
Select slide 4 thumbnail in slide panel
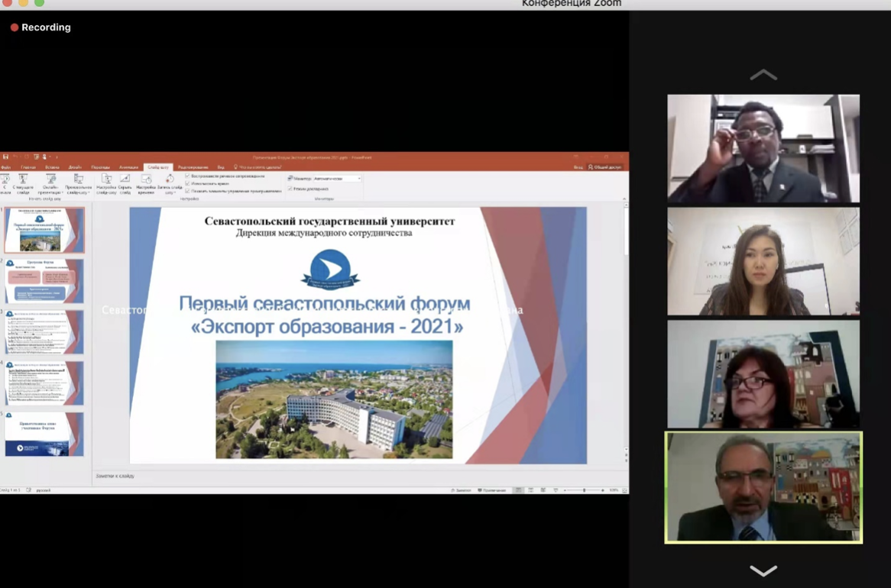[x=44, y=383]
